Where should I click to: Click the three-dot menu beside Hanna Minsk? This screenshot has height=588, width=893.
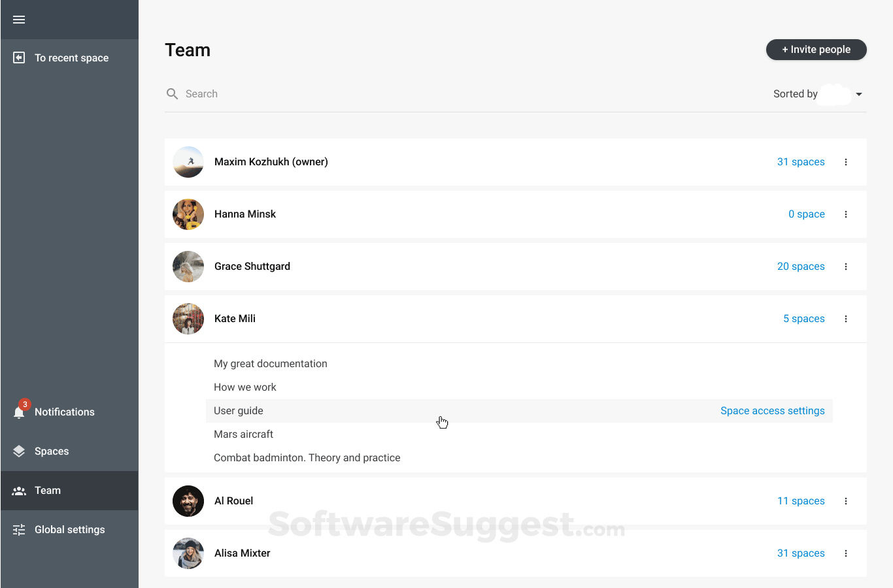(x=846, y=214)
